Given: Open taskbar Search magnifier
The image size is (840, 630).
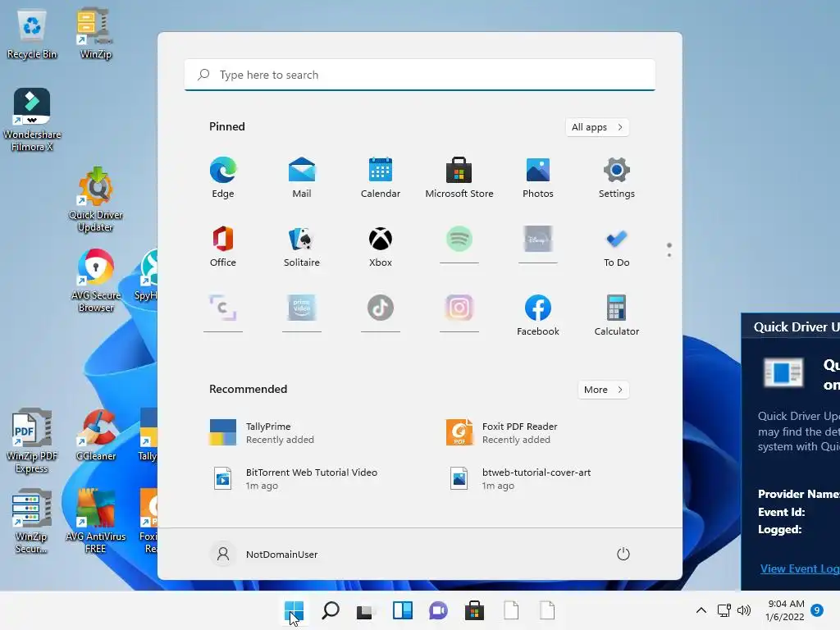Looking at the screenshot, I should click(x=331, y=610).
